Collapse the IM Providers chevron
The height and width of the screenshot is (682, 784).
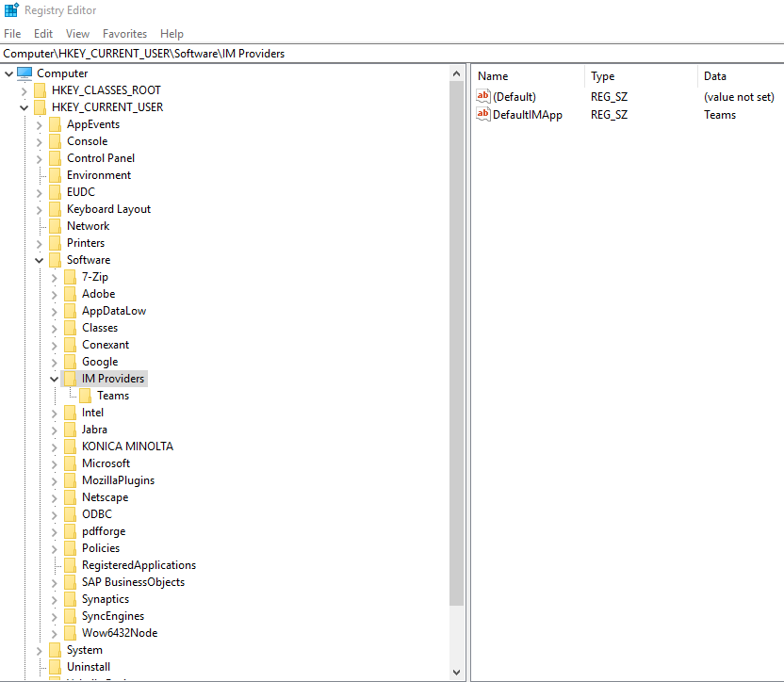54,379
